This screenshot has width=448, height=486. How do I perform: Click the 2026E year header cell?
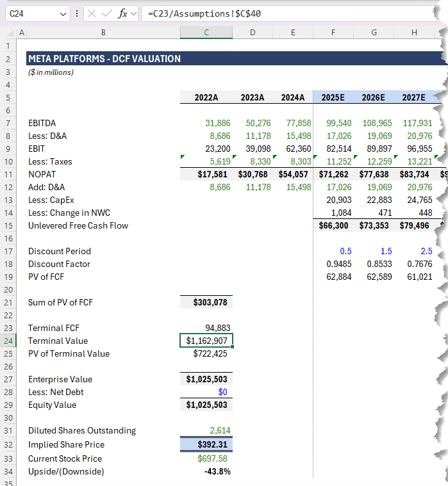coord(374,97)
